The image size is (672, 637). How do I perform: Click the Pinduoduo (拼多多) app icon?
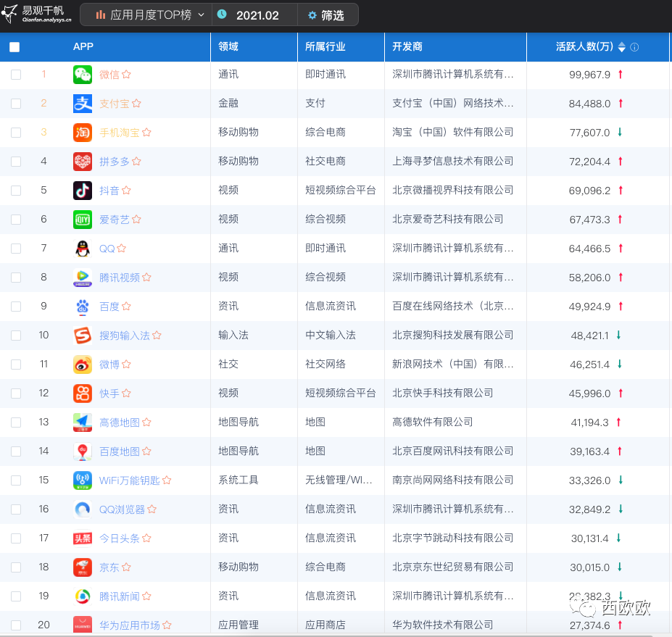point(83,162)
